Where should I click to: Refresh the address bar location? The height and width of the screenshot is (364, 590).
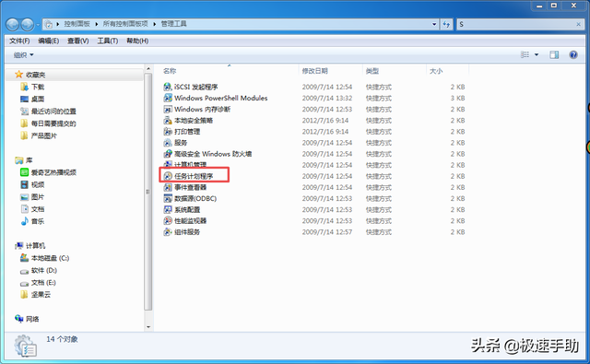(446, 24)
